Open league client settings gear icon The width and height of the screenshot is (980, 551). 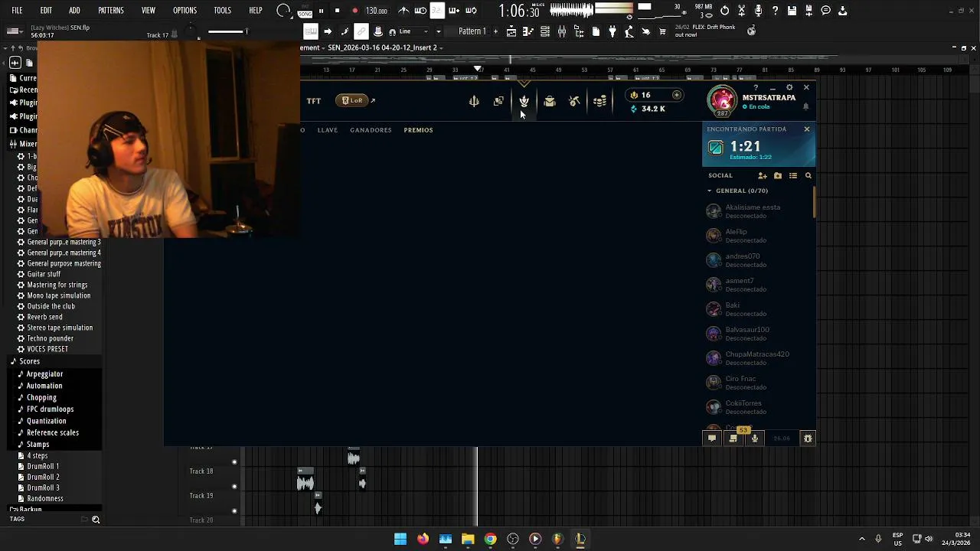tap(789, 88)
